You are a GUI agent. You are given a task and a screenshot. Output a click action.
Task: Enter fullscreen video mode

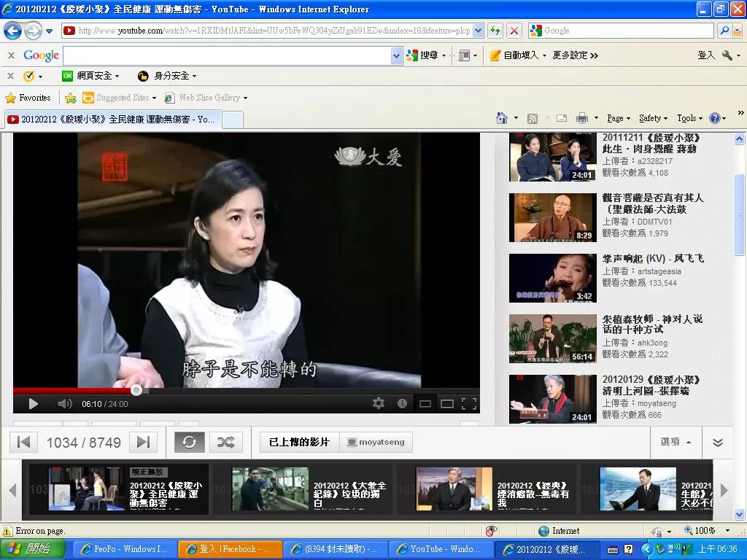(x=469, y=404)
